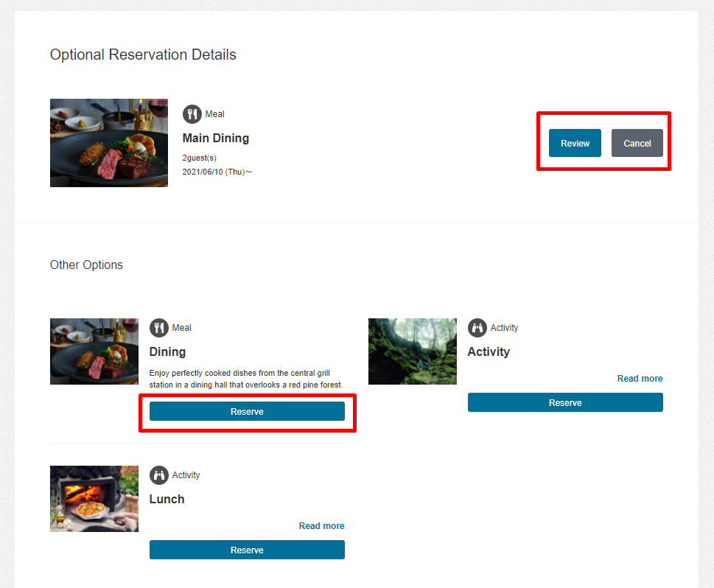Click the bold Lunch title
The width and height of the screenshot is (714, 588).
167,500
